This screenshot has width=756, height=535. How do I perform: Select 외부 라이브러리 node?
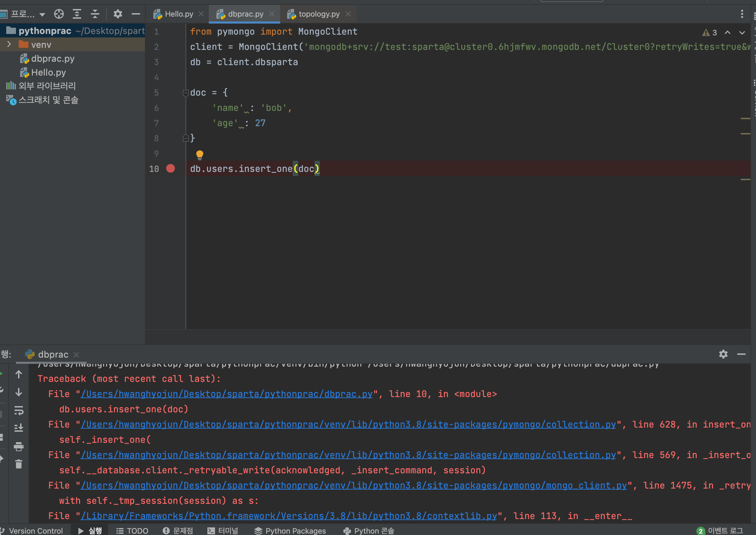41,86
